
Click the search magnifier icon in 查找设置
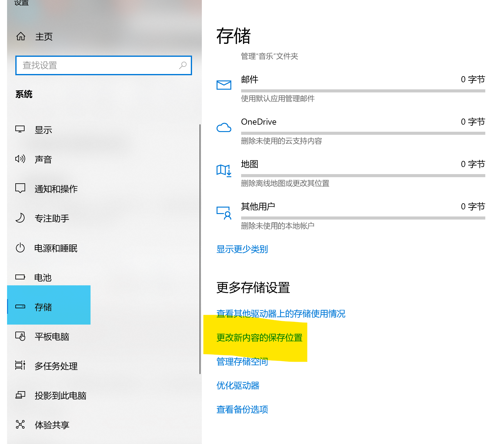pos(183,65)
